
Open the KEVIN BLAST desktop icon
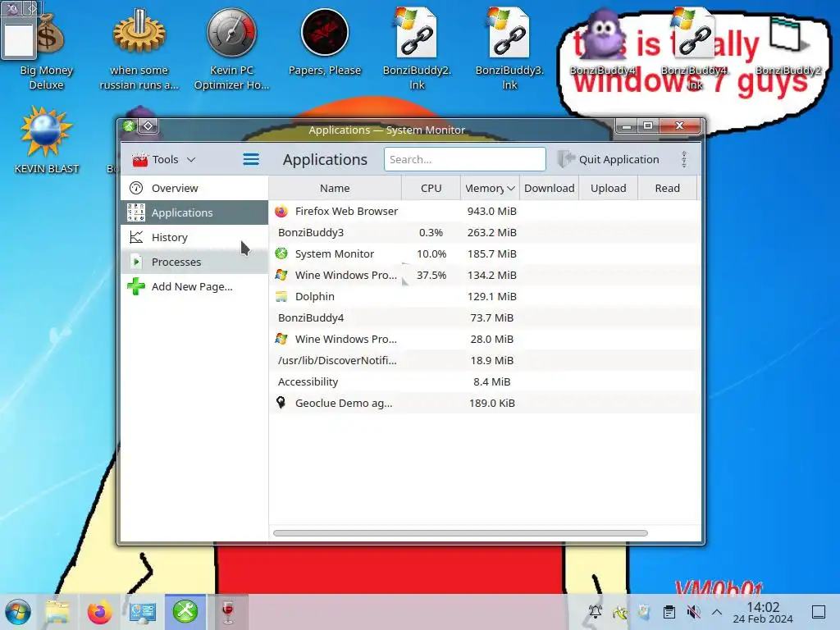47,140
